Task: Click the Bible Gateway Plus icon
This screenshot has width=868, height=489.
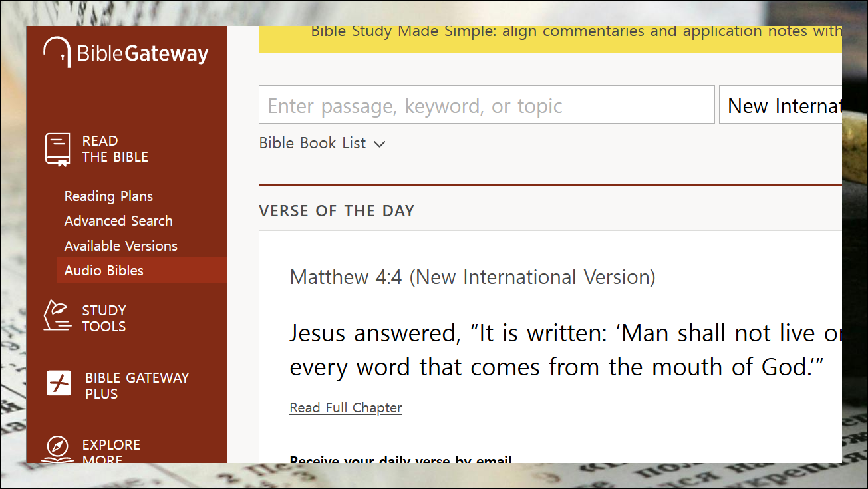Action: pyautogui.click(x=59, y=384)
